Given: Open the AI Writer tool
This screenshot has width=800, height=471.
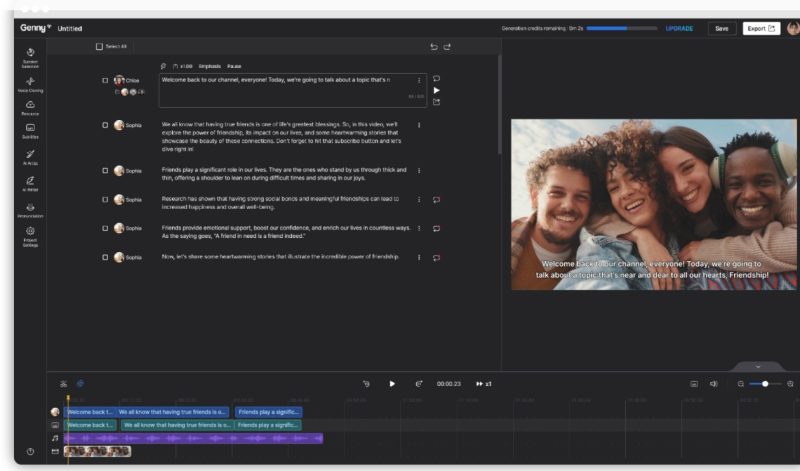Looking at the screenshot, I should click(30, 182).
